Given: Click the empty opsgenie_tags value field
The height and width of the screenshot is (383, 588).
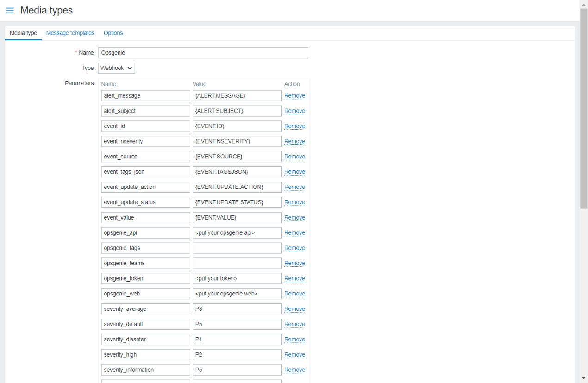Looking at the screenshot, I should pos(237,248).
